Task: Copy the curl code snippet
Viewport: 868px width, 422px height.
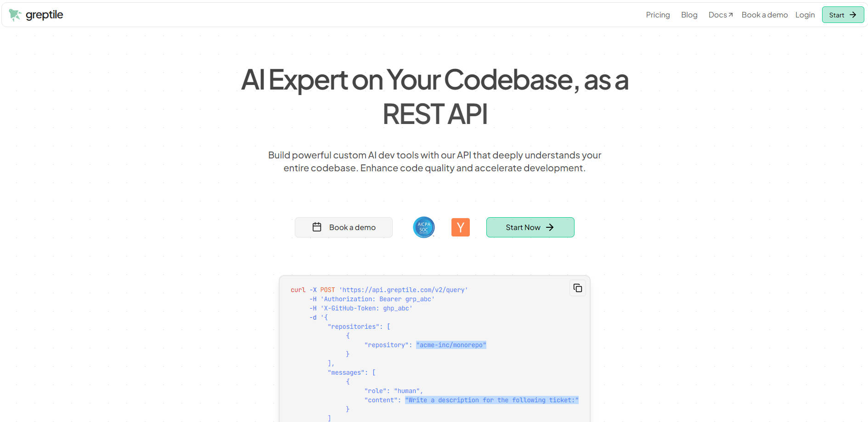Action: (x=577, y=288)
